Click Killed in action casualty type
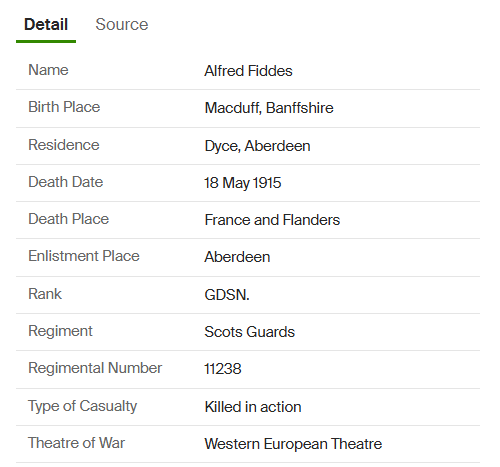The width and height of the screenshot is (500, 467). [253, 407]
